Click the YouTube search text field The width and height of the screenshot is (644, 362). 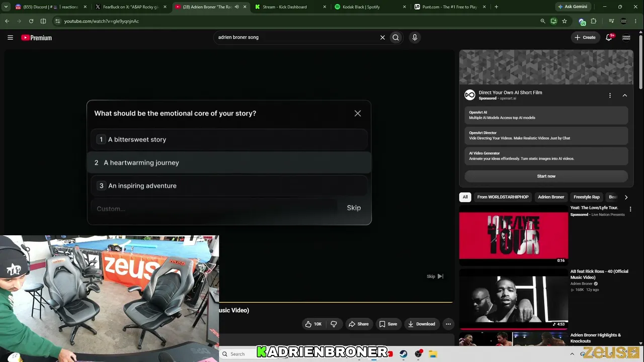(x=297, y=37)
